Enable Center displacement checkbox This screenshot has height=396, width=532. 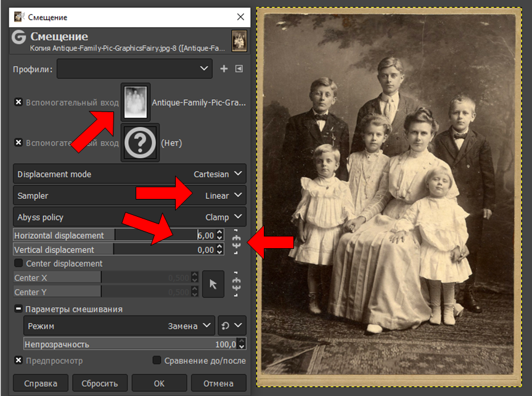18,263
